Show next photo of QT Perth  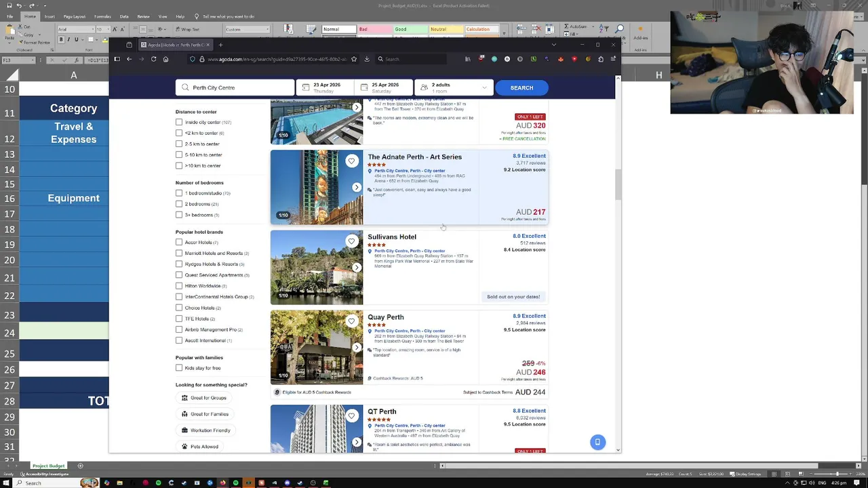click(357, 442)
